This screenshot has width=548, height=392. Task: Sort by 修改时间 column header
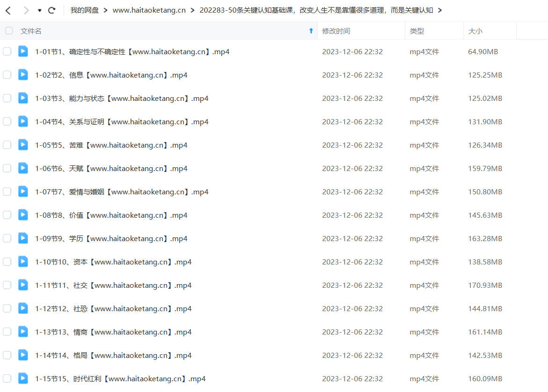coord(336,31)
